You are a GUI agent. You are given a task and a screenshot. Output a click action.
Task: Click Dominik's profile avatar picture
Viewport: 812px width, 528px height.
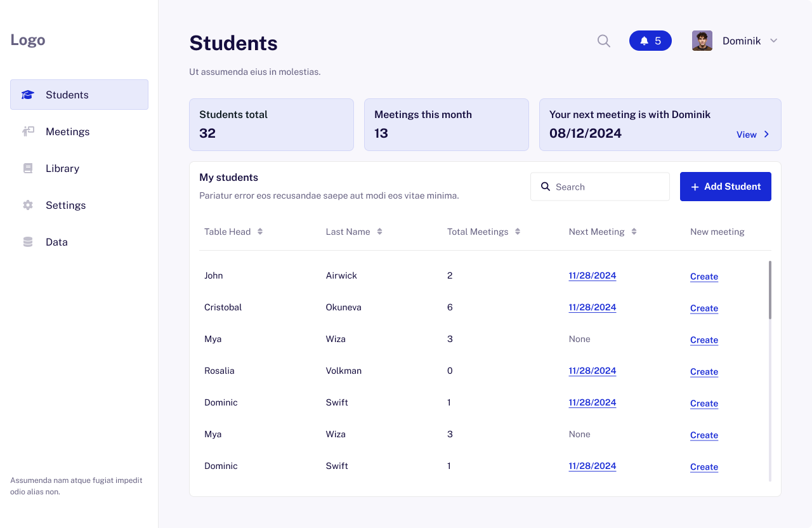coord(702,41)
